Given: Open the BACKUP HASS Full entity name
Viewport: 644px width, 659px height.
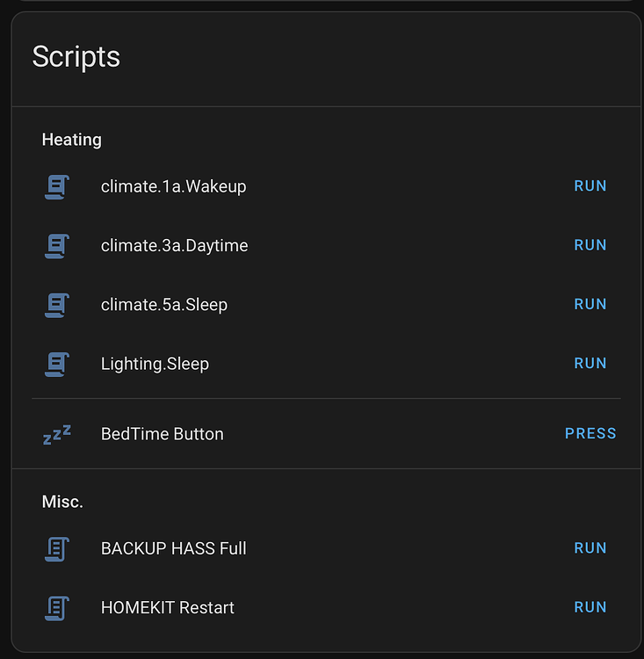Looking at the screenshot, I should 173,549.
